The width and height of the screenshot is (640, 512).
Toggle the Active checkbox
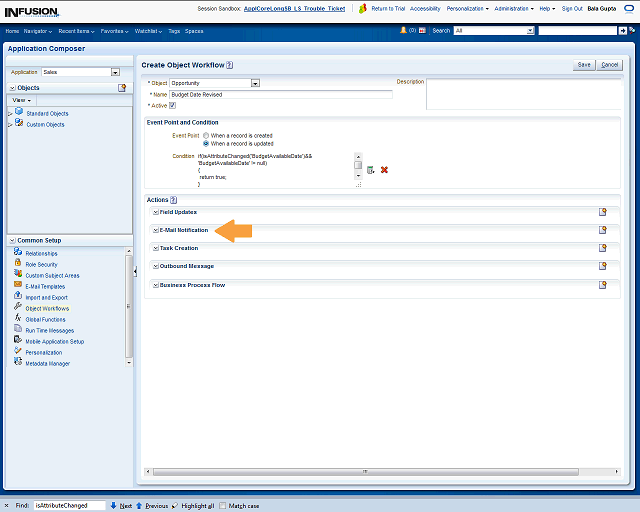pos(173,105)
